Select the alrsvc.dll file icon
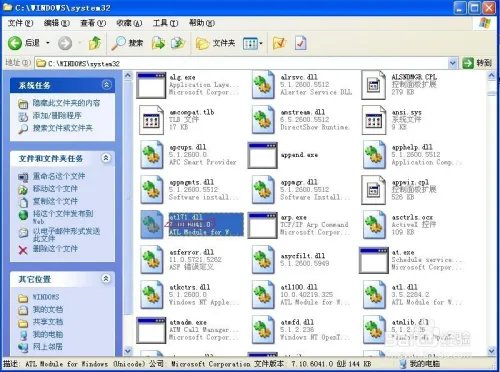The image size is (500, 372). [x=263, y=85]
